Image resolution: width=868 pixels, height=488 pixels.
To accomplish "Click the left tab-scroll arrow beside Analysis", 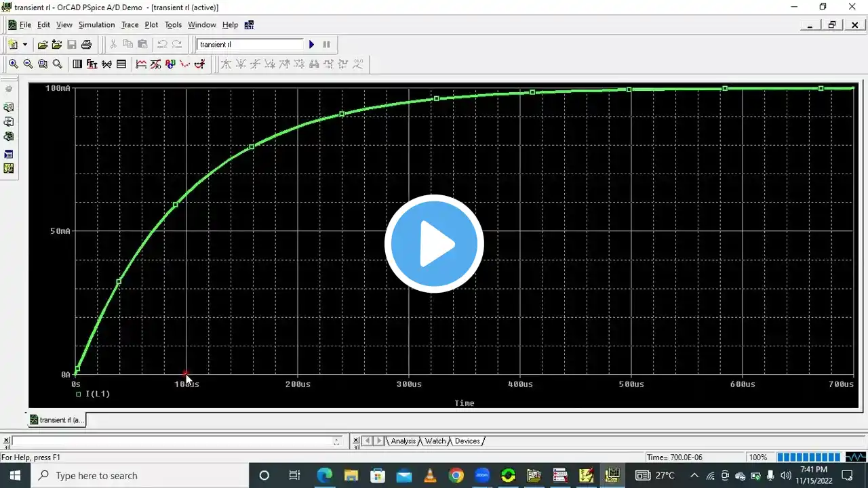I will (368, 441).
